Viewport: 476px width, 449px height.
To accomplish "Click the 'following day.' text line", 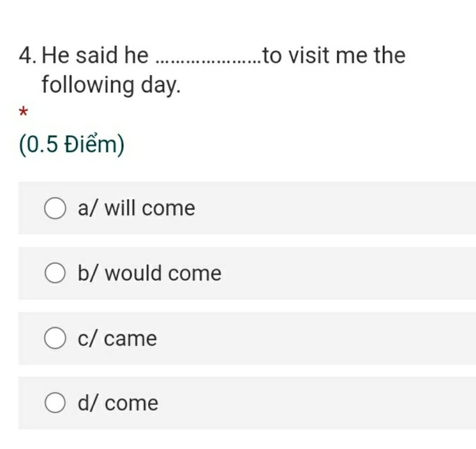I will point(111,85).
